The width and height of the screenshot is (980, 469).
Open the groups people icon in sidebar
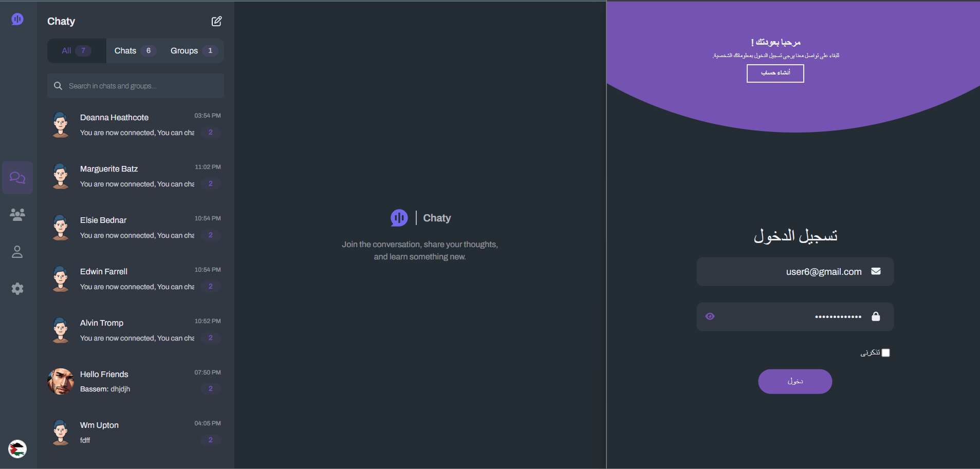click(17, 215)
